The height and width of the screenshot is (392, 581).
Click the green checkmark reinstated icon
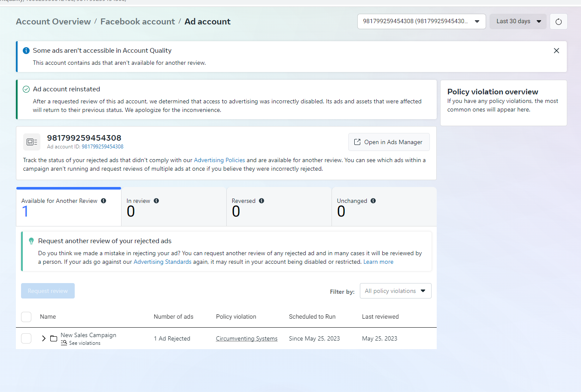tap(26, 89)
